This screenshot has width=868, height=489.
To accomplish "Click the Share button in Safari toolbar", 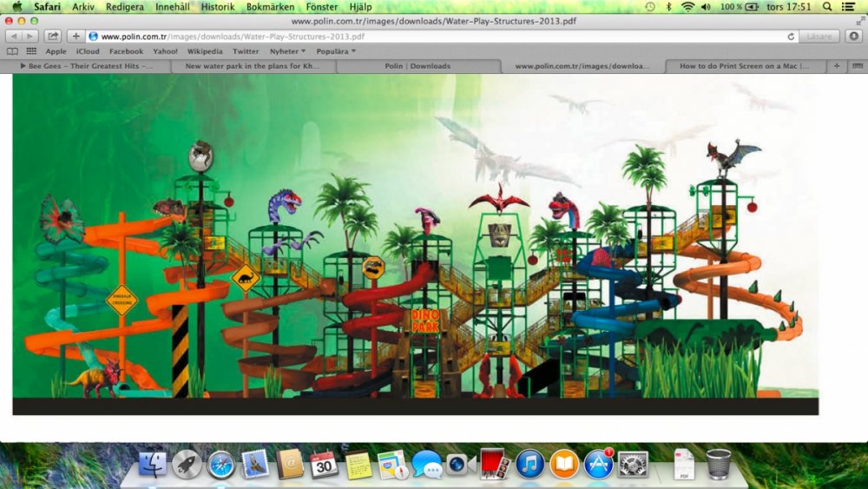I will click(x=53, y=36).
